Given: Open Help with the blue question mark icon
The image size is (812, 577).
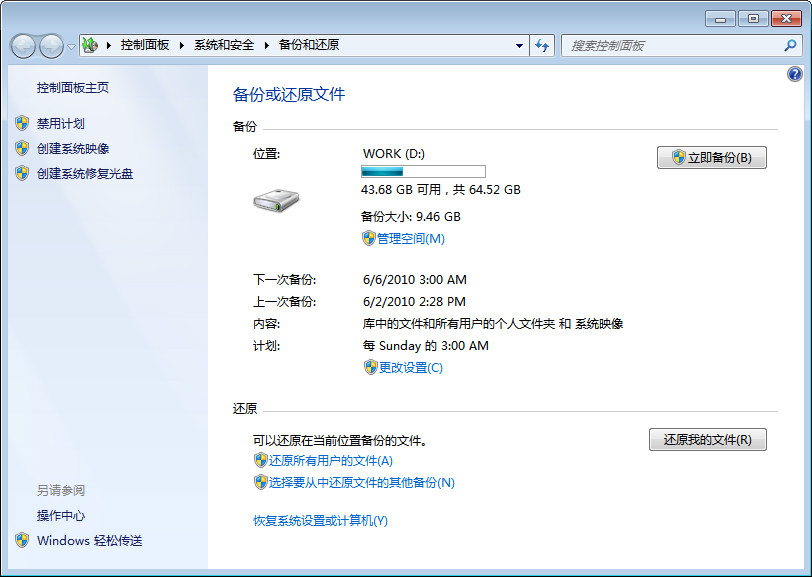Looking at the screenshot, I should coord(794,74).
